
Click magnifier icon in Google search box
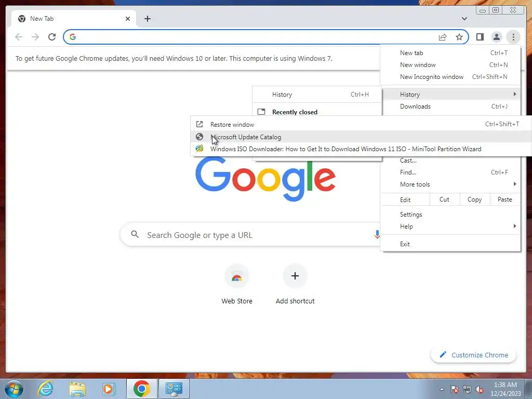pyautogui.click(x=135, y=234)
